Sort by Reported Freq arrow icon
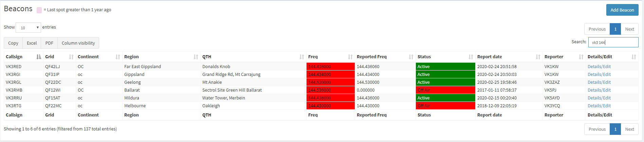Screen dimensions: 644x142 [411, 57]
